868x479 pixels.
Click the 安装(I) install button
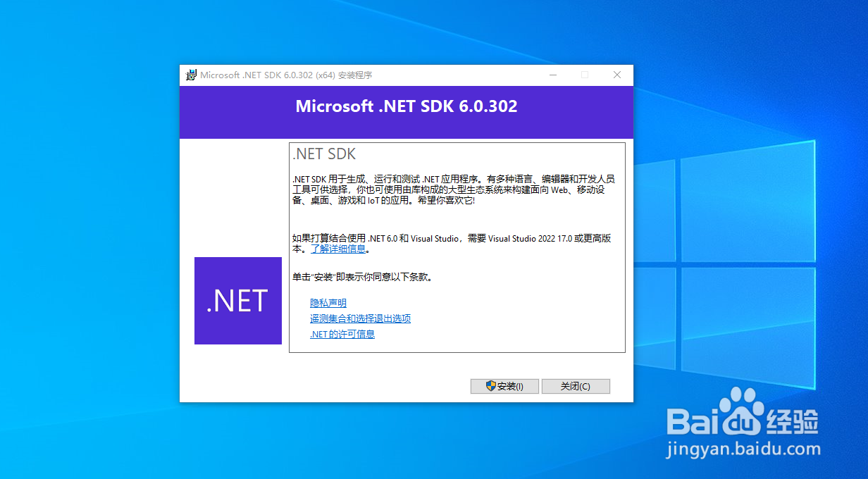pyautogui.click(x=504, y=386)
